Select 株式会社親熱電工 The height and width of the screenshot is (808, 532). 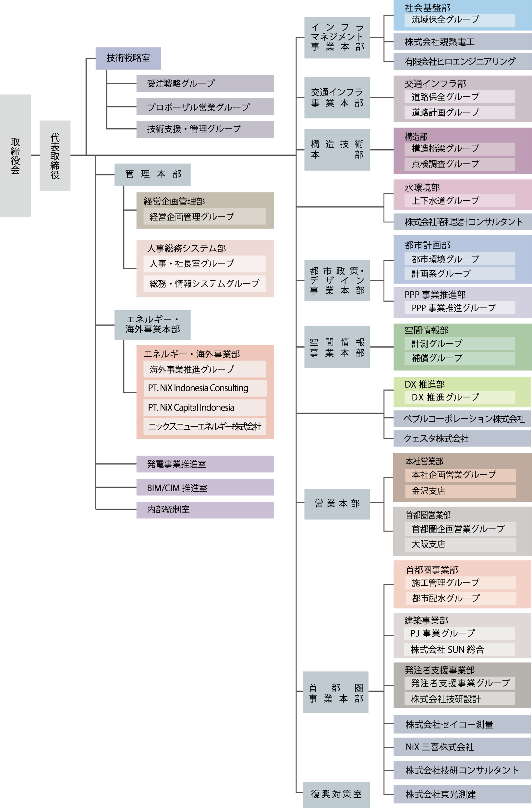[463, 42]
